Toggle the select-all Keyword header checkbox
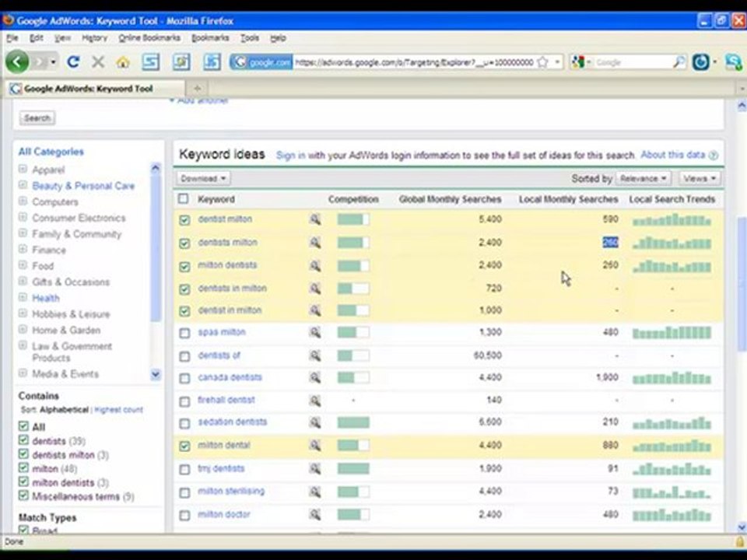747x560 pixels. (x=184, y=199)
